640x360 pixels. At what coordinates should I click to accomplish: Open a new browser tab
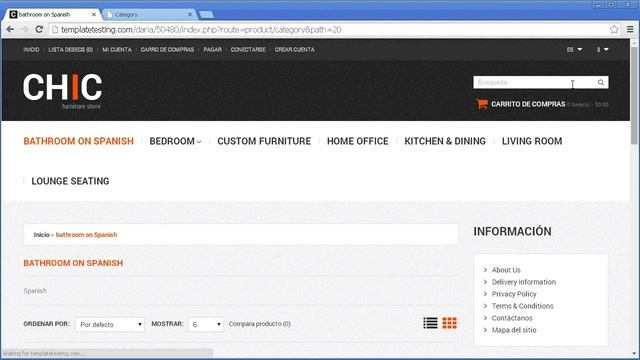[x=207, y=15]
